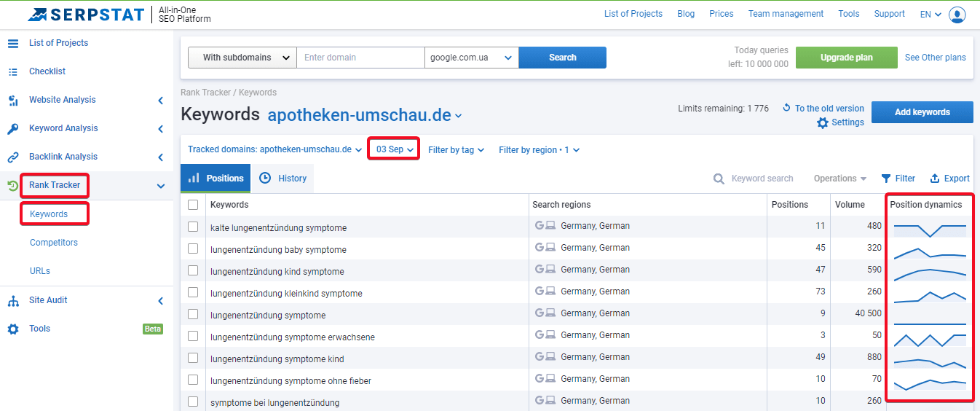Click the Tools gear icon in sidebar
The image size is (980, 411).
[x=13, y=329]
